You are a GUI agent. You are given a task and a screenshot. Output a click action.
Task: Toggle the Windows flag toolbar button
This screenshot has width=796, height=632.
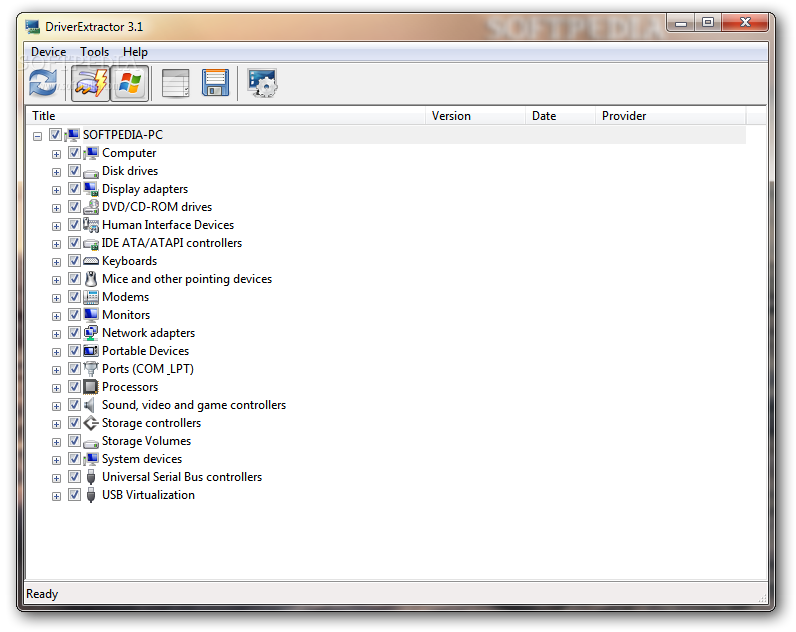129,83
